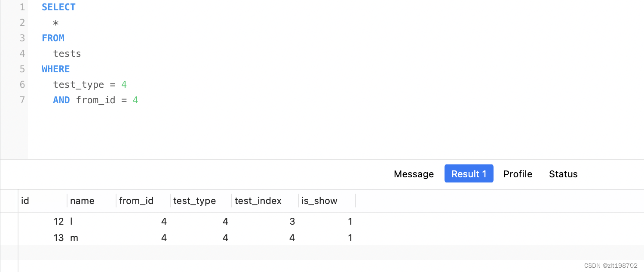Place cursor on the SELECT keyword
Screen dimensions: 644x272
[58, 7]
